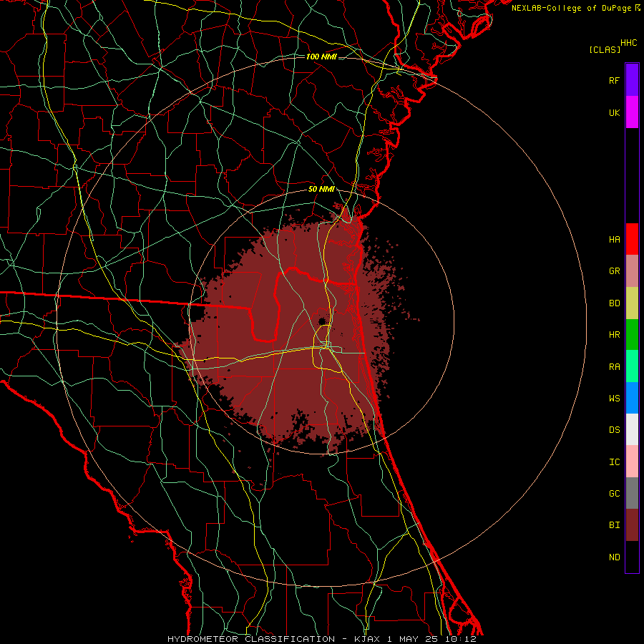Click the '[CLAS]' legend header

click(605, 49)
